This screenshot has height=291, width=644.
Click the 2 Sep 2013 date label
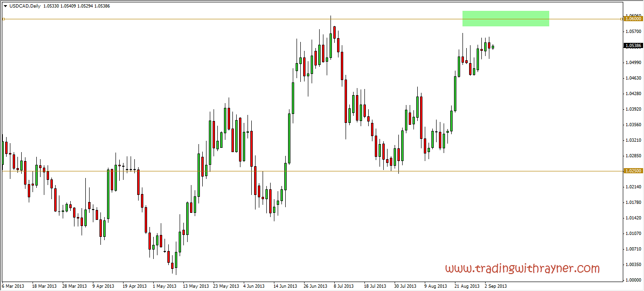pos(495,286)
